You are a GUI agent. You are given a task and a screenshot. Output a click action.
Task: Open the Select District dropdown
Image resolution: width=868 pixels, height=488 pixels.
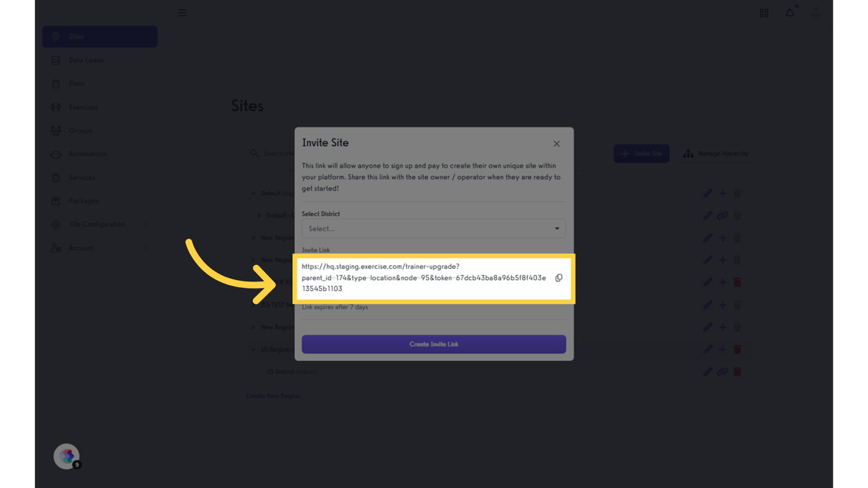[433, 228]
